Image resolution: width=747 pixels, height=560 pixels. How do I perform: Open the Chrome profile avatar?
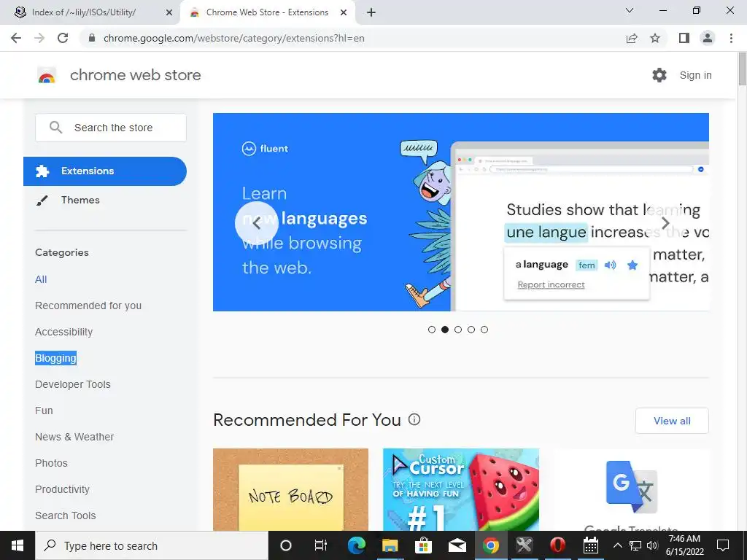tap(708, 38)
